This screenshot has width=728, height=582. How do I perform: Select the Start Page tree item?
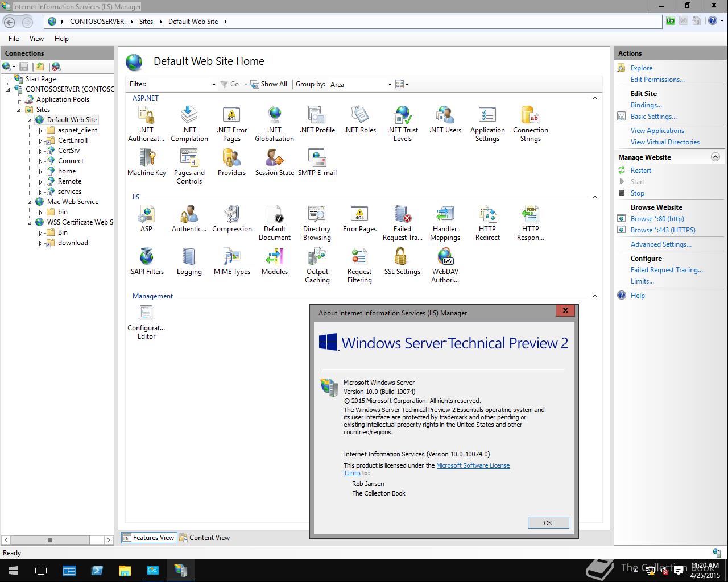coord(40,79)
